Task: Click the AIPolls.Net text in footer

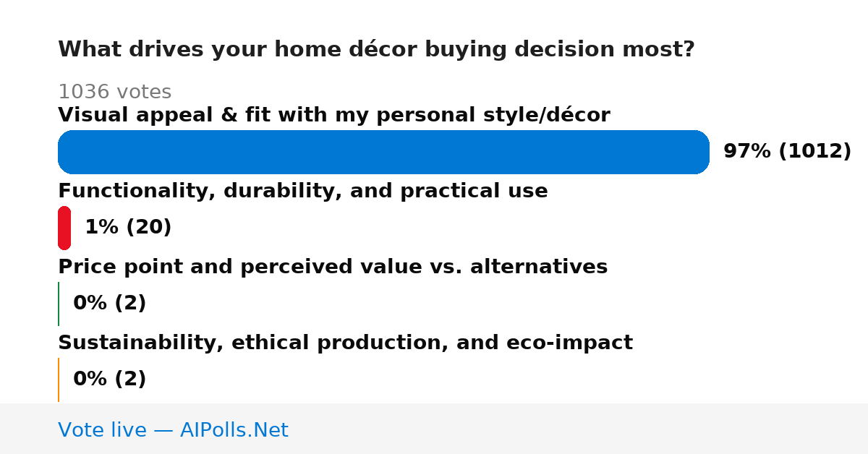Action: [234, 430]
